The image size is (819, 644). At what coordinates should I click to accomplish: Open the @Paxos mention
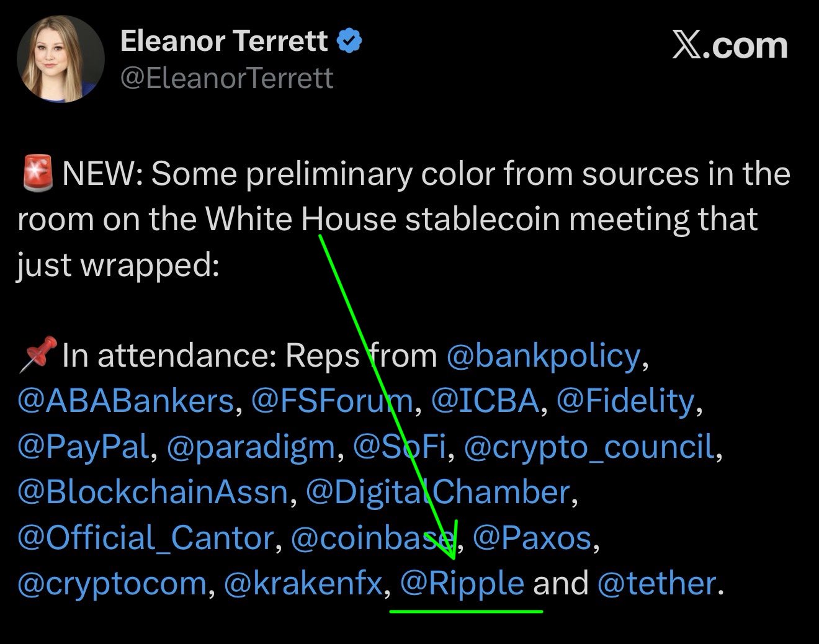532,538
